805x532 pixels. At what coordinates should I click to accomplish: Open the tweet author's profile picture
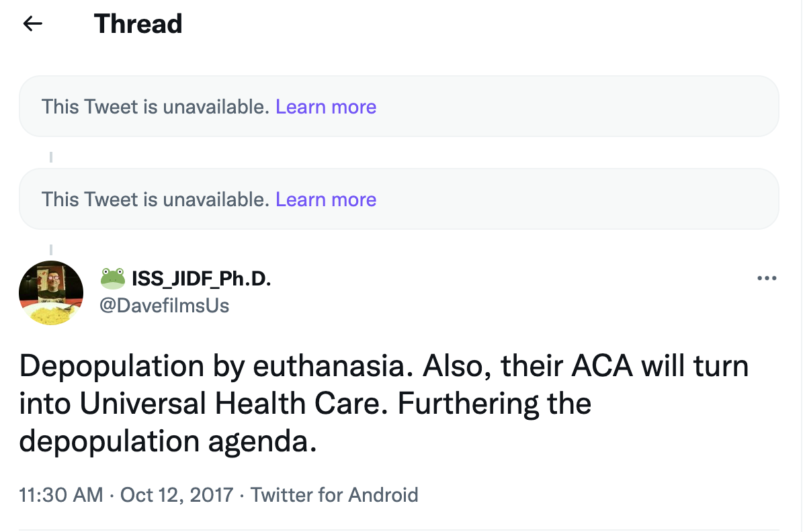click(51, 293)
